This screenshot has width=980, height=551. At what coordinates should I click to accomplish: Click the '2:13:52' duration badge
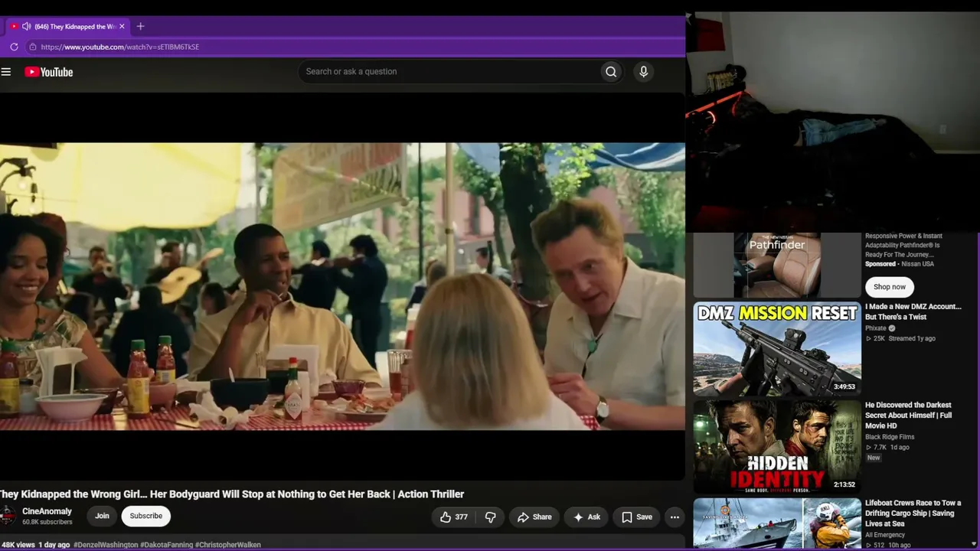pos(844,484)
